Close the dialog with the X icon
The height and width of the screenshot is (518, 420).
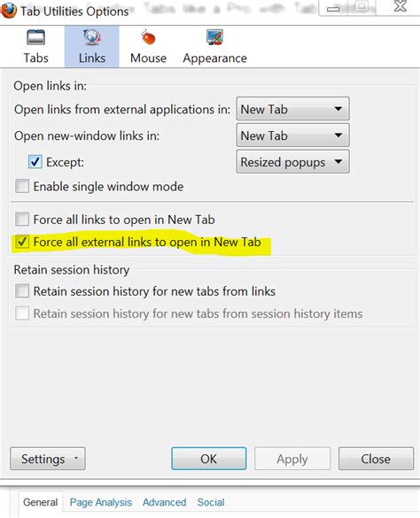[x=400, y=6]
